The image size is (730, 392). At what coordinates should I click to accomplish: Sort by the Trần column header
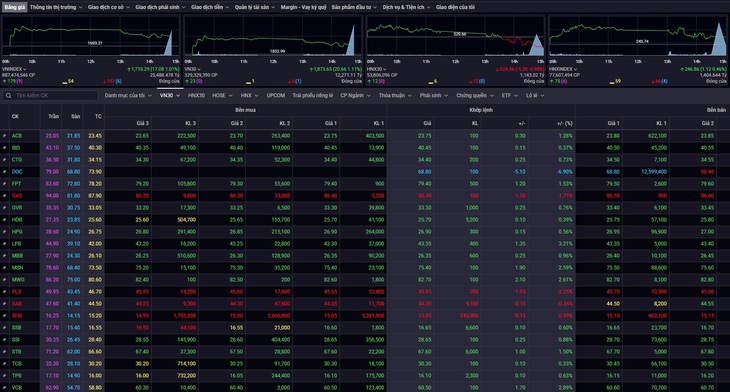pyautogui.click(x=53, y=116)
